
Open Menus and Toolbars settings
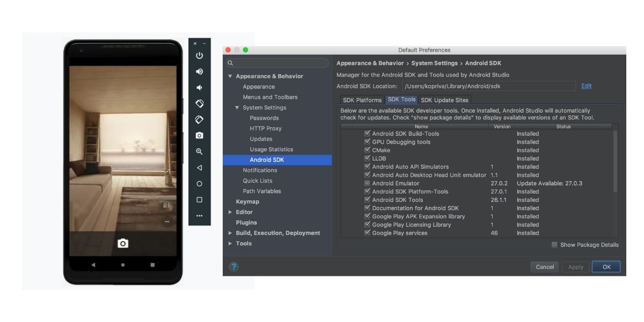pyautogui.click(x=270, y=97)
